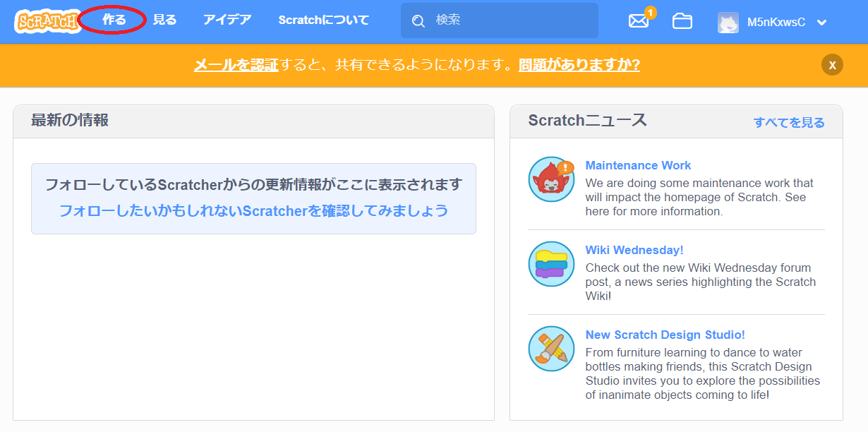Click the フォローしているScratcher update message text
Screen dimensions: 868x432
[x=253, y=184]
